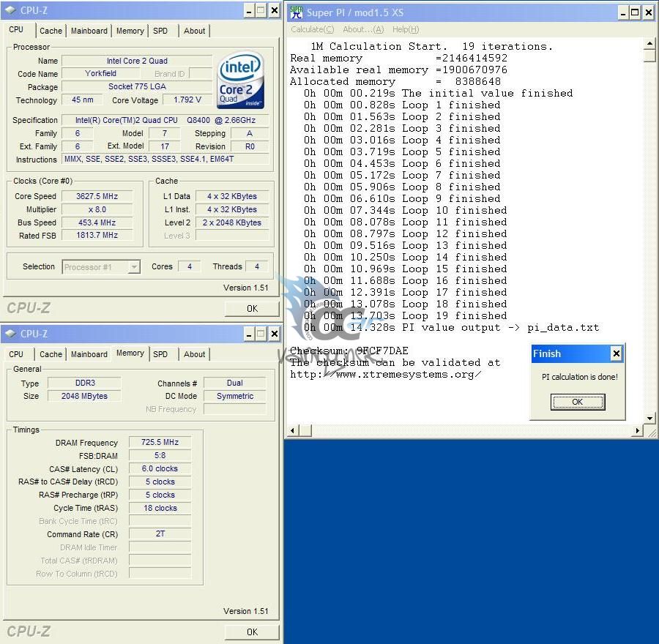Click the Bus Speed value 453.4 MHz
The height and width of the screenshot is (644, 659).
(x=97, y=222)
